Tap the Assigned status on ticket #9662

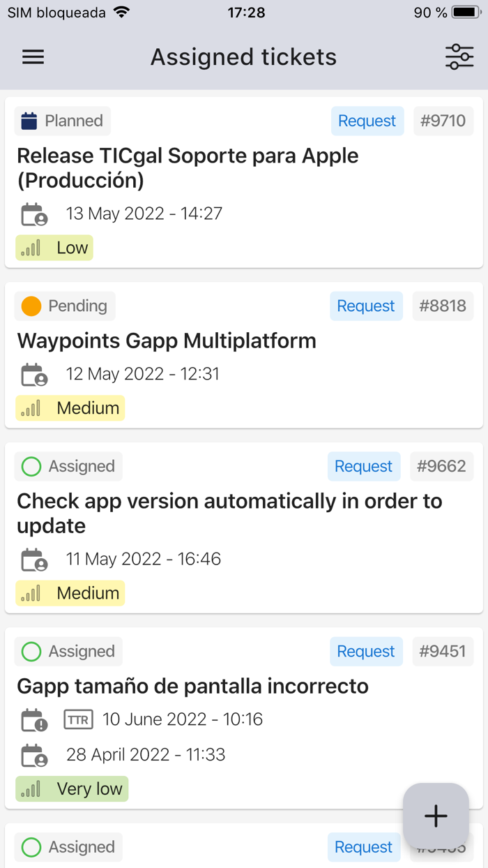click(x=68, y=466)
